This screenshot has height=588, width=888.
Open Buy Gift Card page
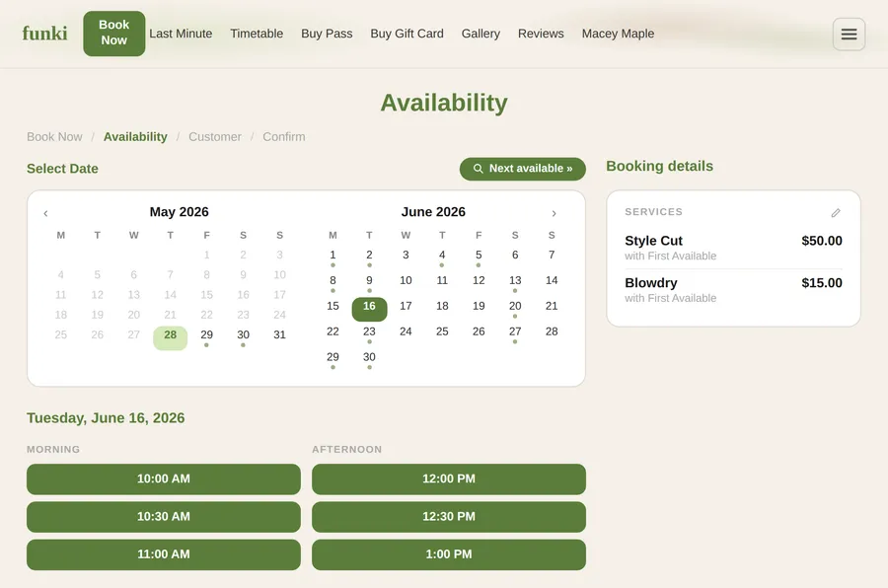click(407, 34)
